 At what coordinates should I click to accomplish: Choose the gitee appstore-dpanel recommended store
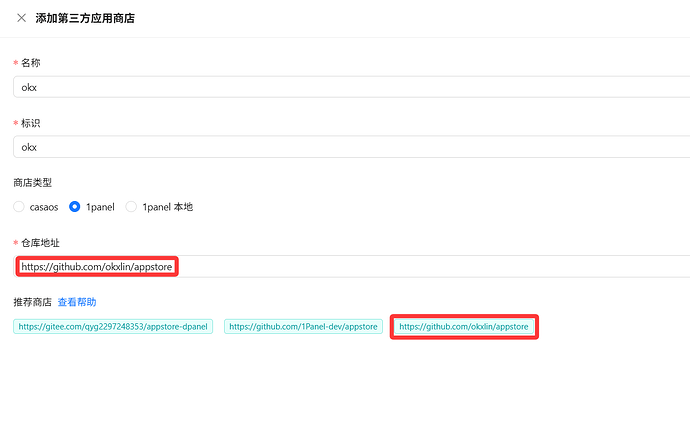pyautogui.click(x=113, y=327)
